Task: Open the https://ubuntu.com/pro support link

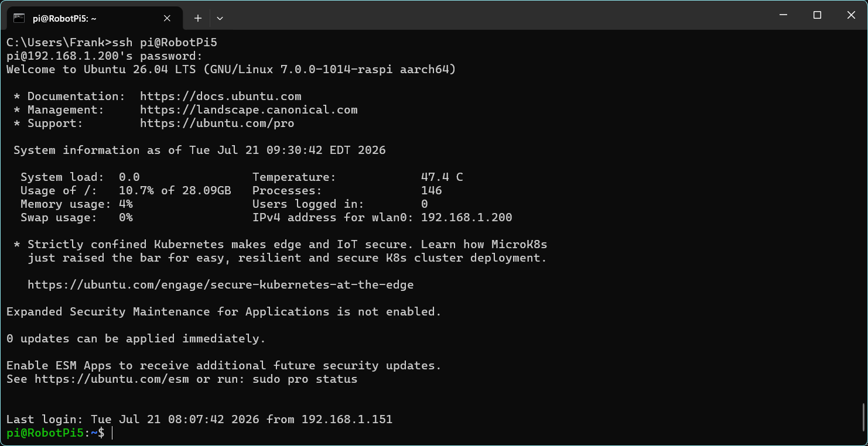Action: click(x=217, y=123)
